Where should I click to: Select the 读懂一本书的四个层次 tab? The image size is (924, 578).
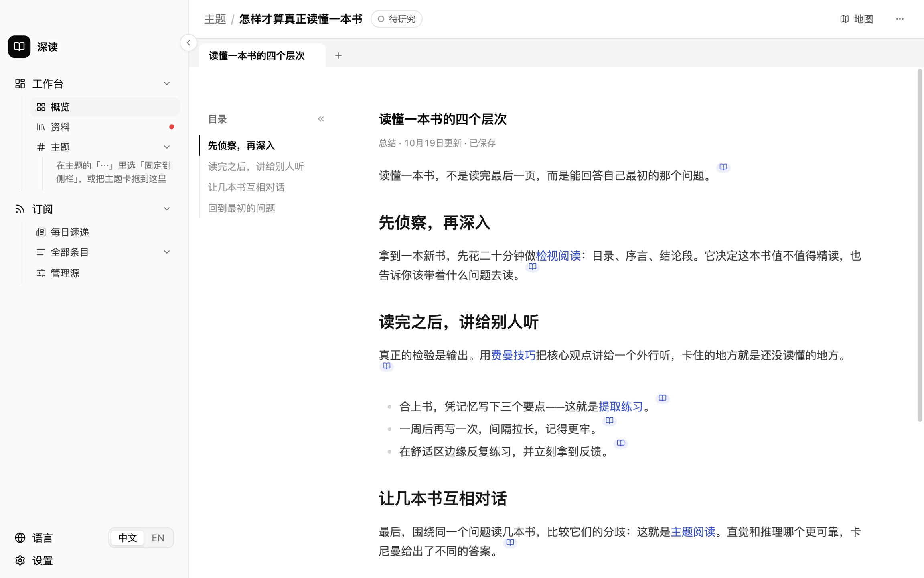tap(262, 55)
